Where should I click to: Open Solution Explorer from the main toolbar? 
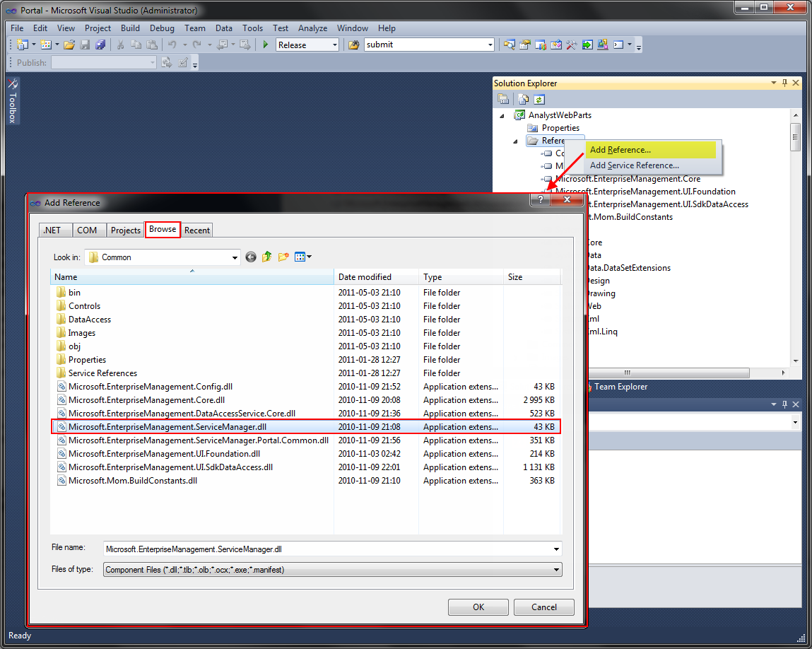509,45
